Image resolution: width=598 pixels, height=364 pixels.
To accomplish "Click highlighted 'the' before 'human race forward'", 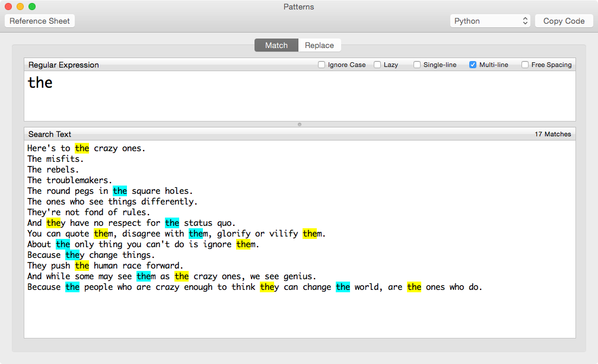I will (82, 266).
